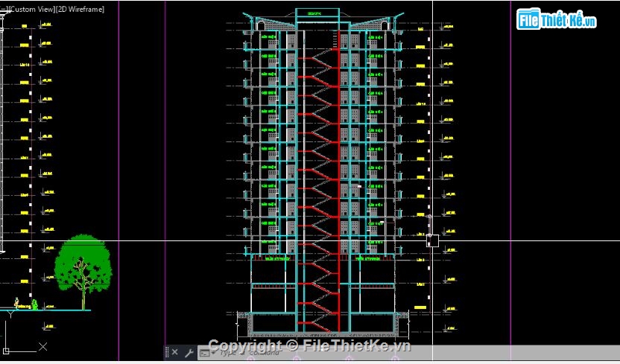Close the command line window
The height and width of the screenshot is (364, 620).
175,352
